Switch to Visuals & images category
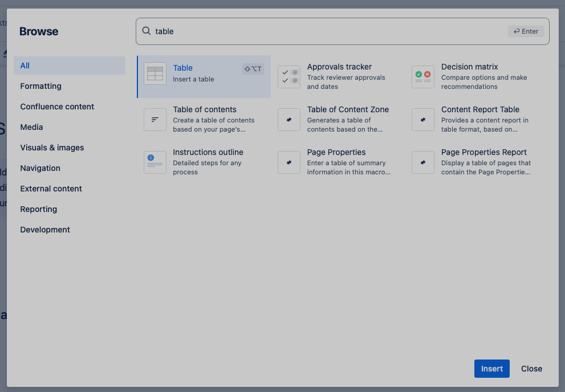 click(x=70, y=148)
